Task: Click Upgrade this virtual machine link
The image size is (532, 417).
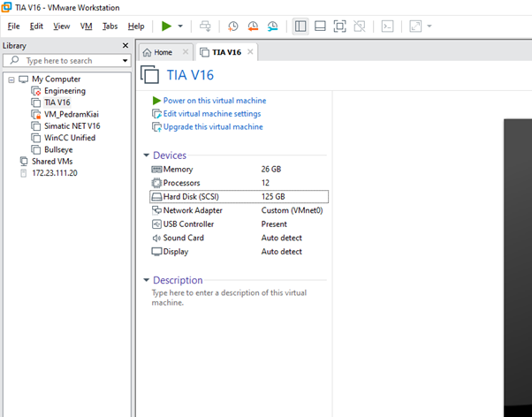Action: pos(213,127)
